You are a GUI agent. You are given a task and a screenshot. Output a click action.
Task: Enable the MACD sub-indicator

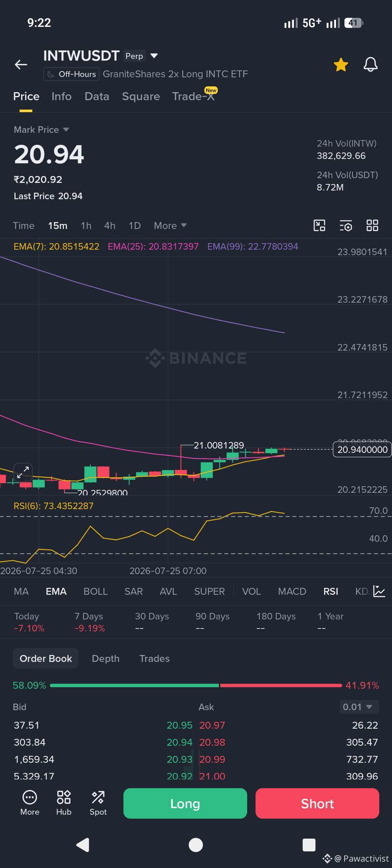(292, 591)
